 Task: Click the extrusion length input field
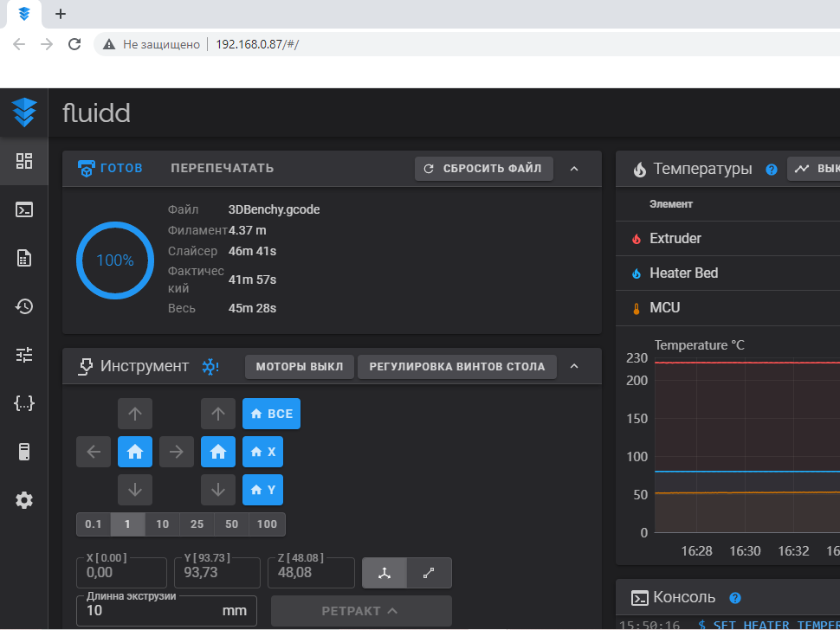pos(147,611)
